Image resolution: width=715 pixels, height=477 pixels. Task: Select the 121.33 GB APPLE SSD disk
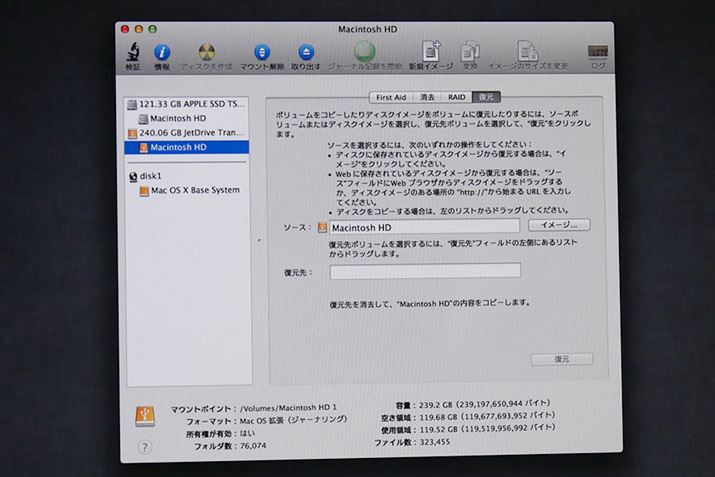[188, 104]
